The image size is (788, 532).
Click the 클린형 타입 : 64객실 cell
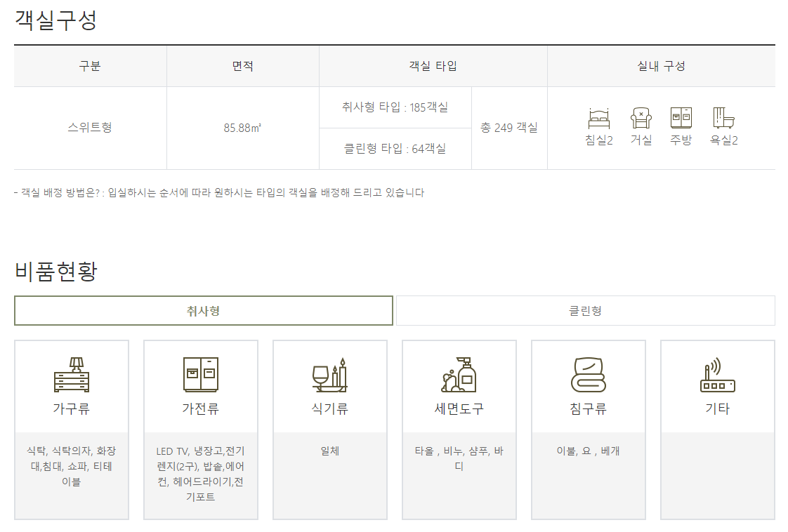[395, 148]
